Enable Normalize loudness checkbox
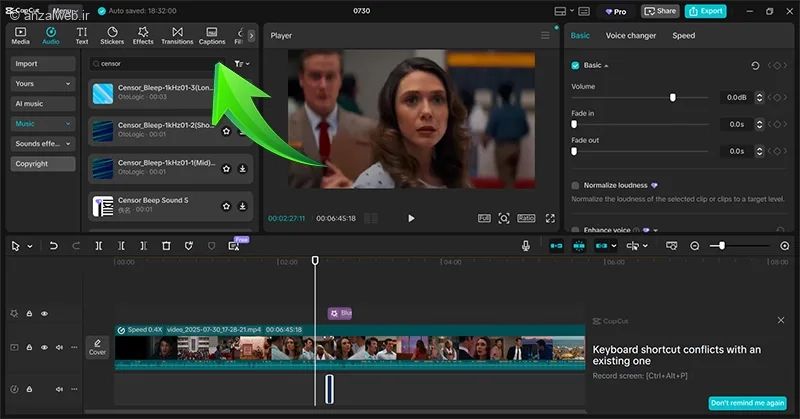Image resolution: width=800 pixels, height=419 pixels. coord(575,186)
